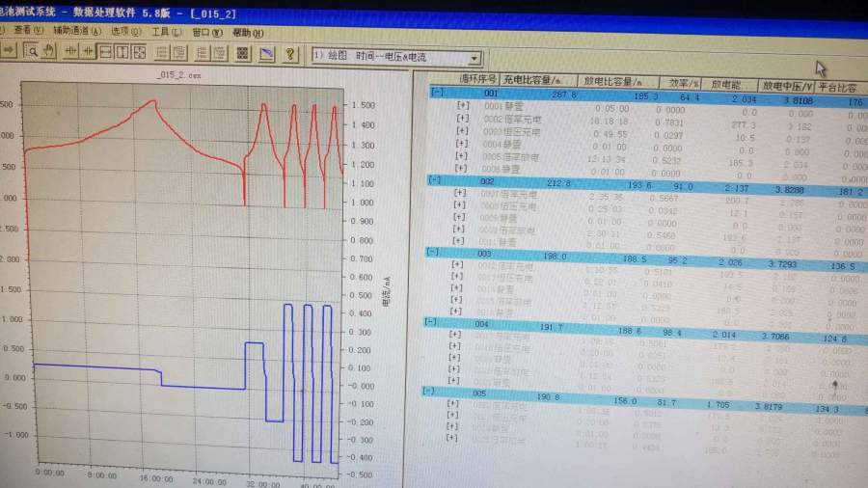Expand step 0003 恒压充电 with [+]
Screen dimensions: 868x488
click(462, 130)
